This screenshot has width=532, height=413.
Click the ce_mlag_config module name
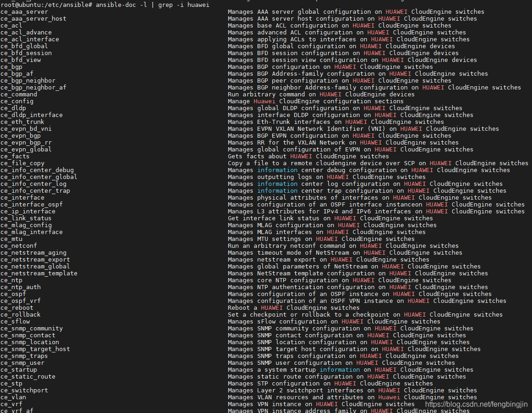[26, 225]
